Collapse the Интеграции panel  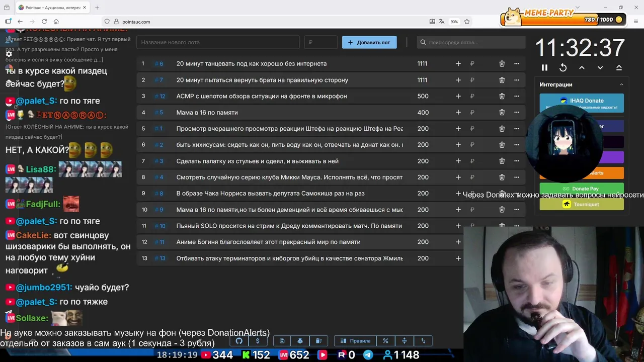[x=621, y=84]
